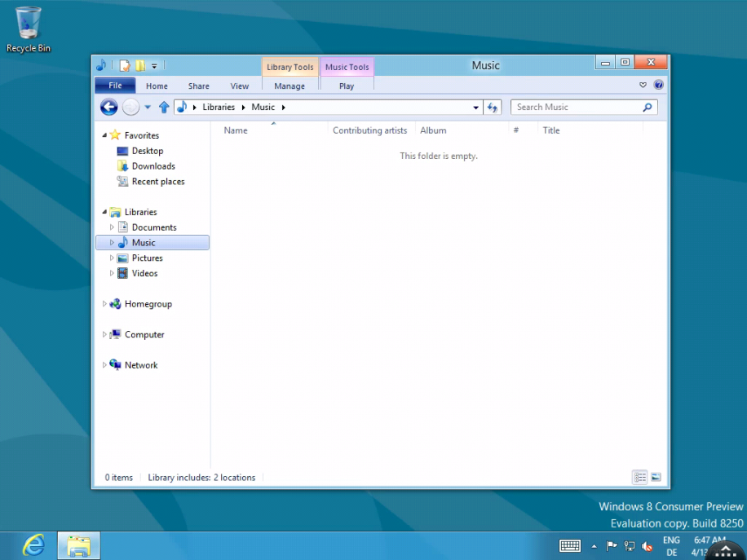The image size is (747, 560).
Task: Open Customize Quick Access Toolbar dropdown
Action: pos(154,66)
